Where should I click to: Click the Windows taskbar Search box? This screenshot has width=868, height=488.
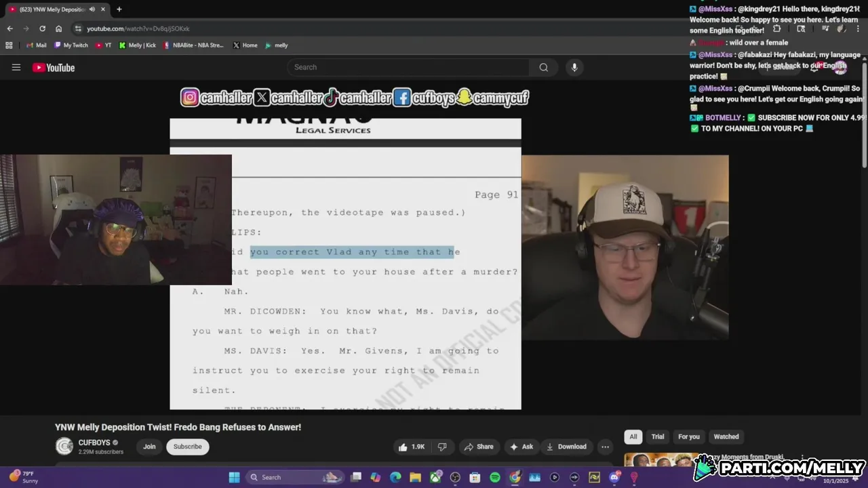[x=294, y=478]
